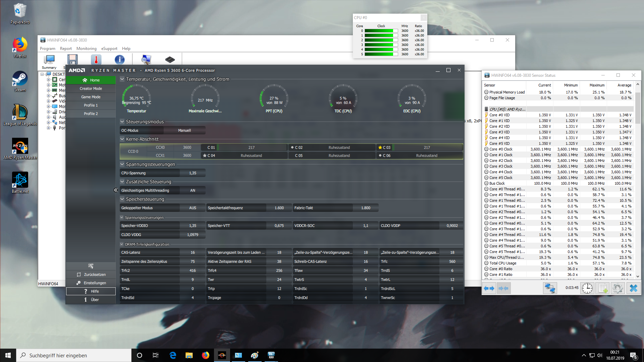Collapse the Kerne-Abschnitt section chevron
This screenshot has height=362, width=644.
[x=122, y=139]
